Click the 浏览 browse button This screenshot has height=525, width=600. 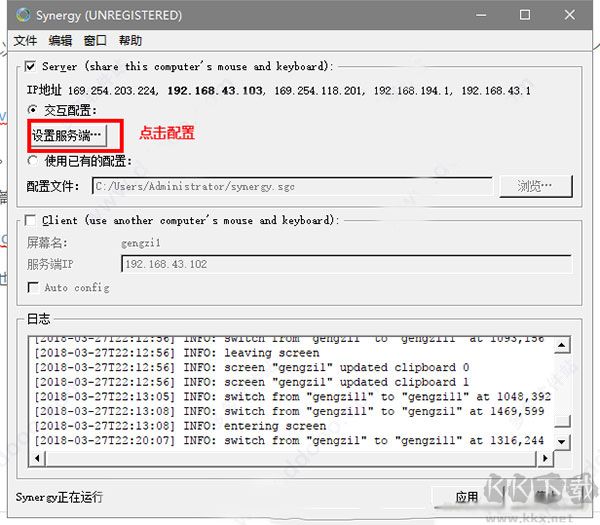[536, 186]
